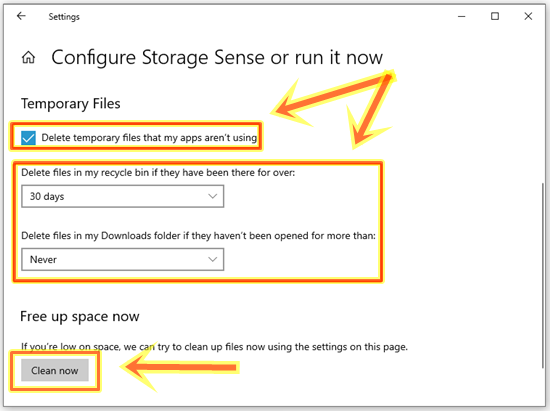Click the 'Delete files in my recycle bin' label
Viewport: 550px width, 411px height.
click(x=158, y=173)
